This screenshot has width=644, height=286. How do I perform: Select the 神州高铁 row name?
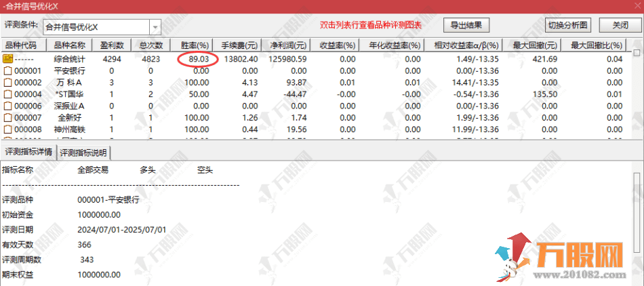tap(69, 129)
